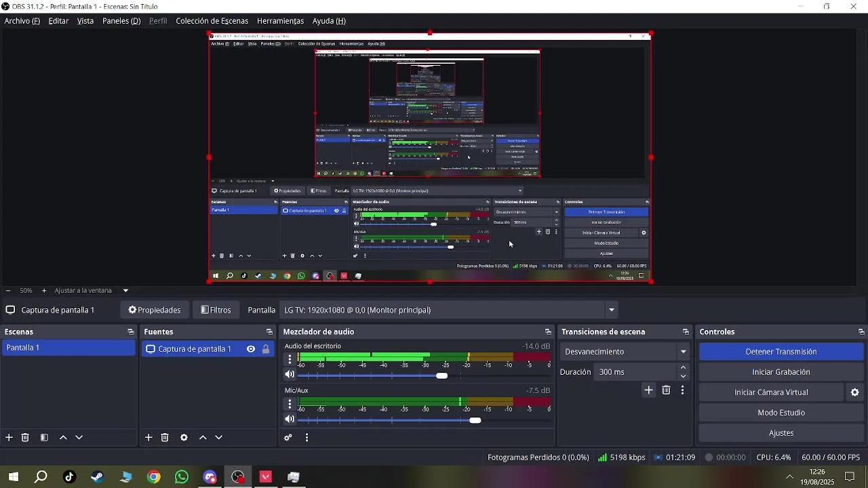Zoom in preview with plus icon
868x488 pixels.
(44, 291)
